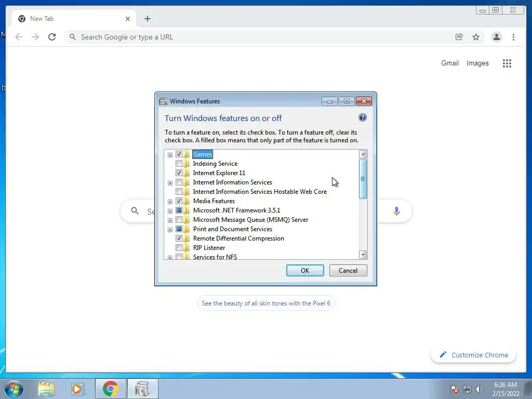Click OK in Windows Features
Screen dimensions: 532x399
(x=305, y=270)
